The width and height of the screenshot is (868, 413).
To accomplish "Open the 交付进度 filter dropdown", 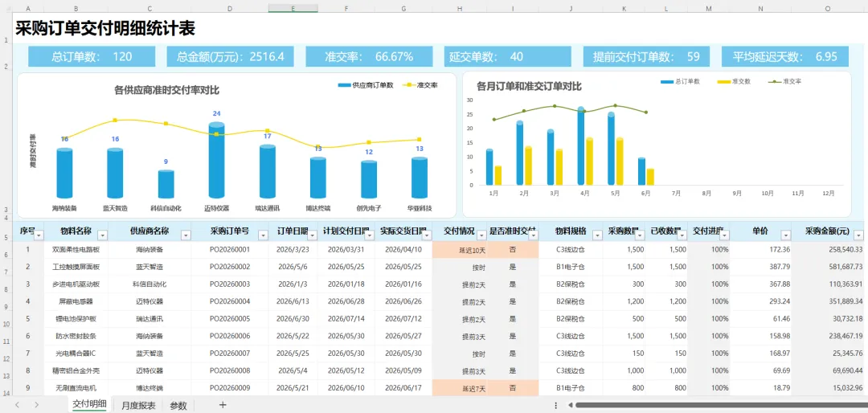I will coord(724,235).
